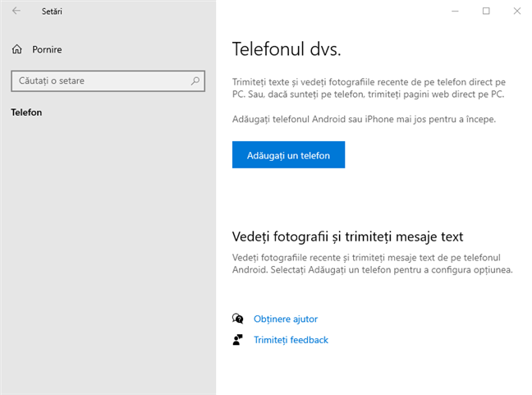Image resolution: width=532 pixels, height=395 pixels.
Task: Open the Pornire home page
Action: coord(47,49)
